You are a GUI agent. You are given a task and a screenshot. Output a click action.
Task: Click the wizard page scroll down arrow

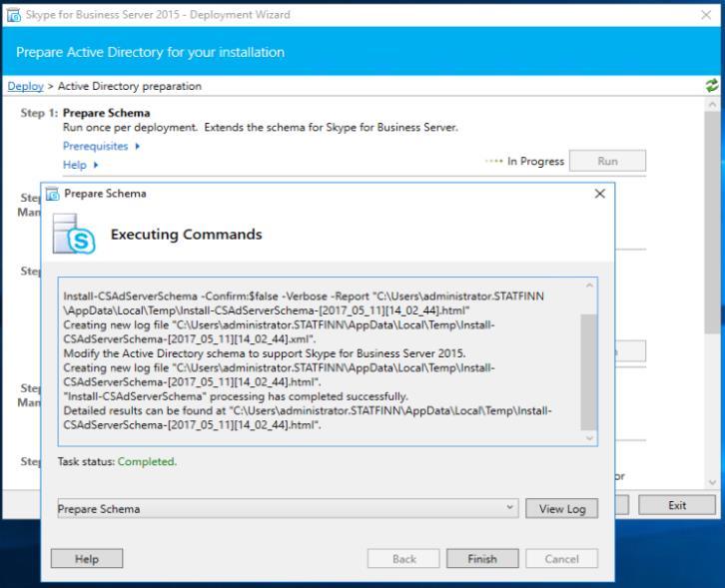pos(712,482)
